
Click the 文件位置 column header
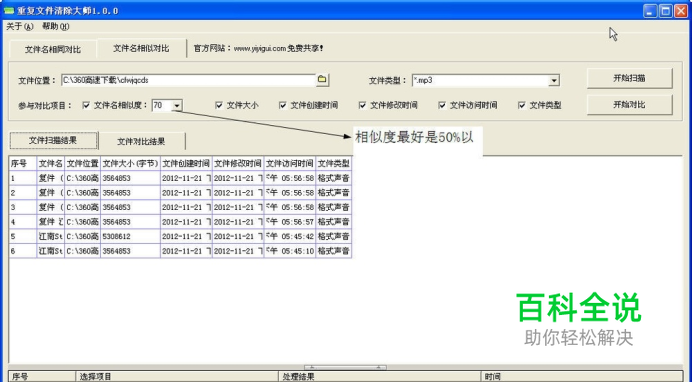click(83, 163)
